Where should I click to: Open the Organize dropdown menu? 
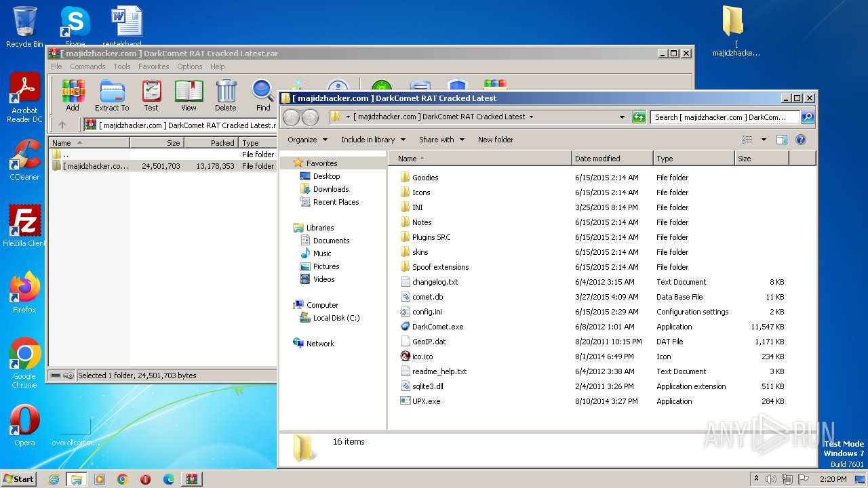point(307,140)
